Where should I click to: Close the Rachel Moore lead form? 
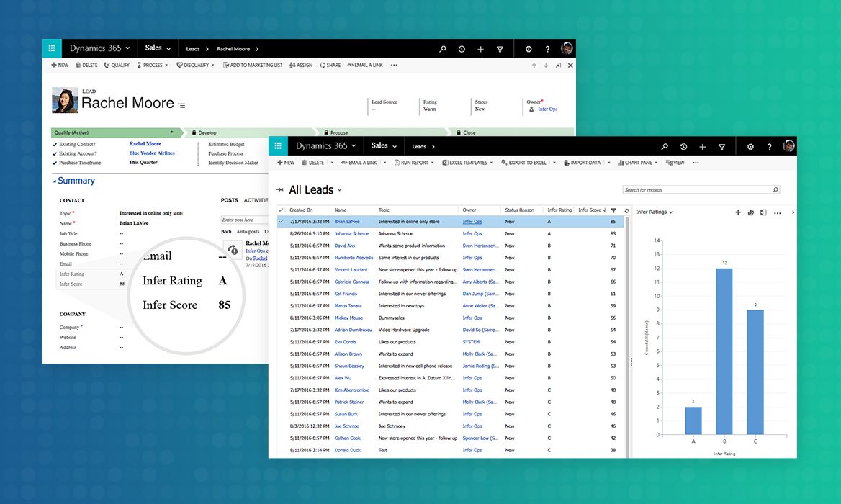pos(570,66)
